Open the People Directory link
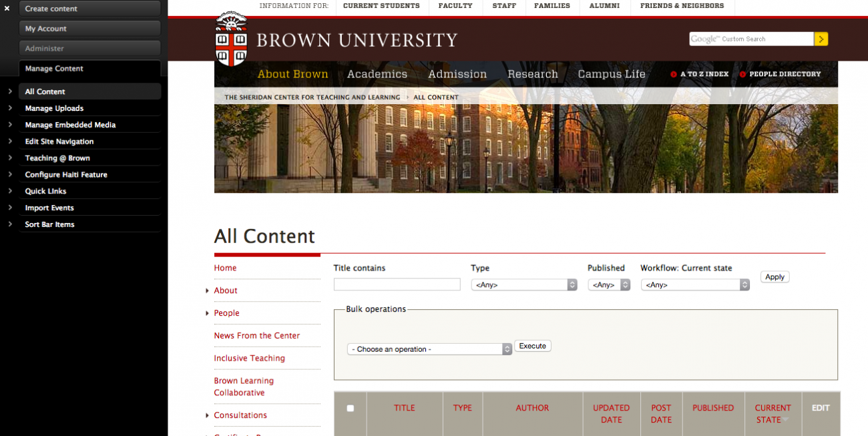Screen dimensions: 868x436 coord(785,74)
